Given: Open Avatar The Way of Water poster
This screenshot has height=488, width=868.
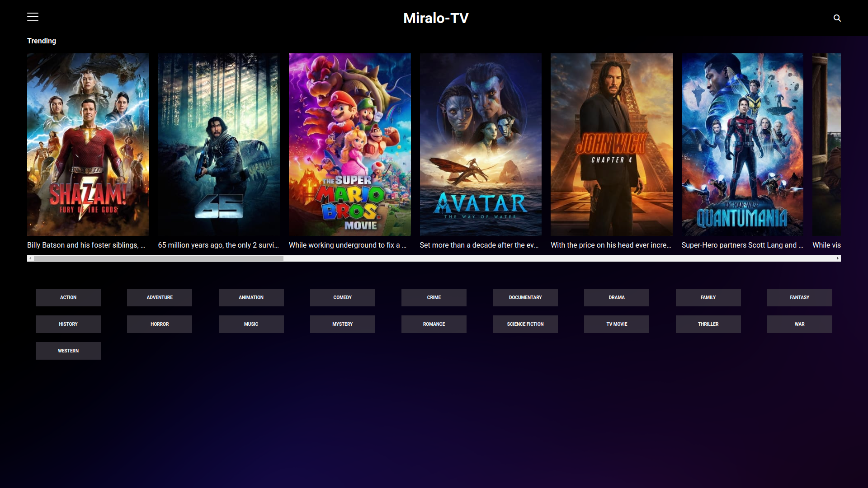Looking at the screenshot, I should tap(480, 145).
